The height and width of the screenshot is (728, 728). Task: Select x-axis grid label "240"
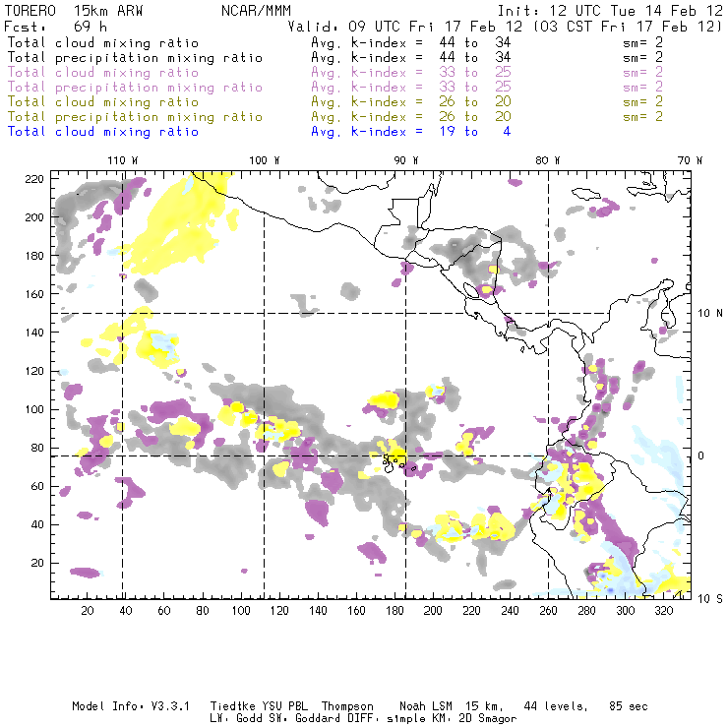[510, 611]
